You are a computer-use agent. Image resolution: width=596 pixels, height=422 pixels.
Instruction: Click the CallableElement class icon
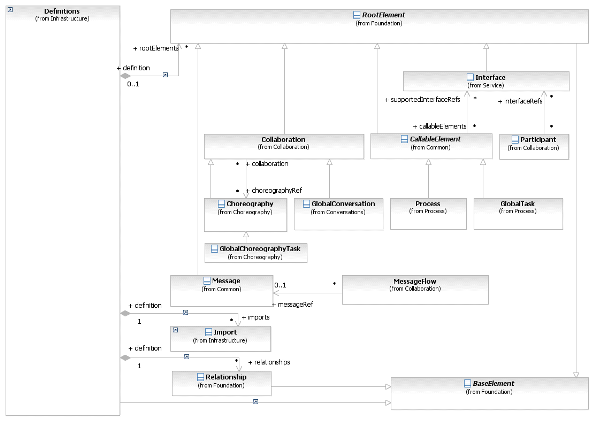(404, 139)
